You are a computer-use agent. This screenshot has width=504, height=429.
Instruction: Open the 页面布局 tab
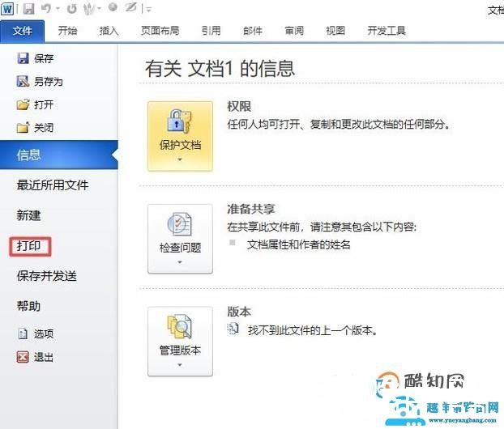(x=160, y=31)
